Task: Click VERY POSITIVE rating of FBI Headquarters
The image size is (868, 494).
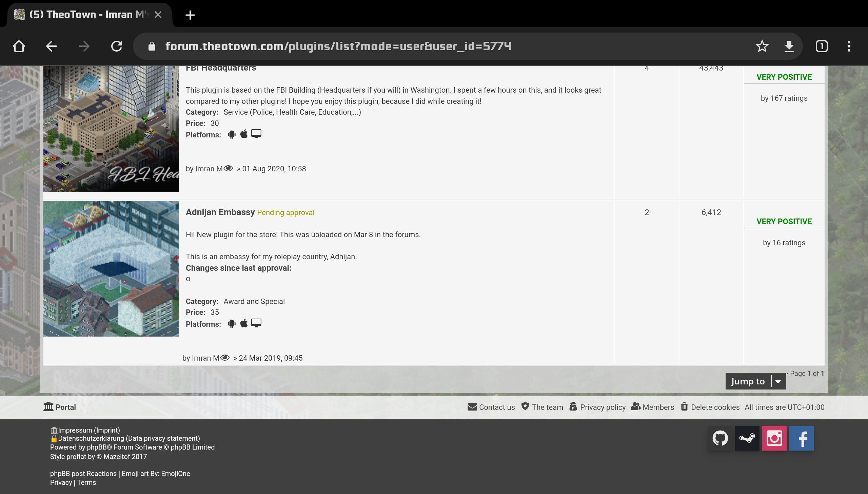Action: coord(784,77)
